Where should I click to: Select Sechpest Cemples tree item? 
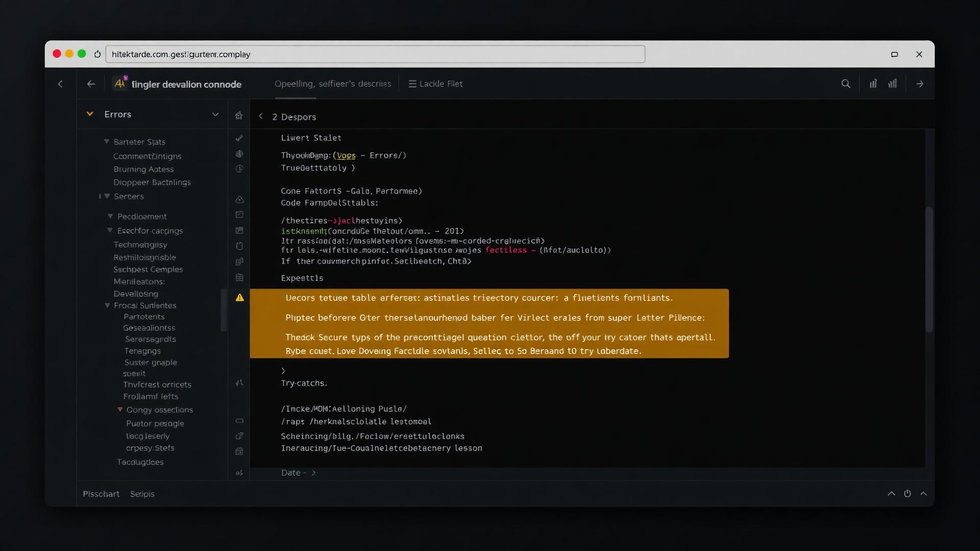148,269
